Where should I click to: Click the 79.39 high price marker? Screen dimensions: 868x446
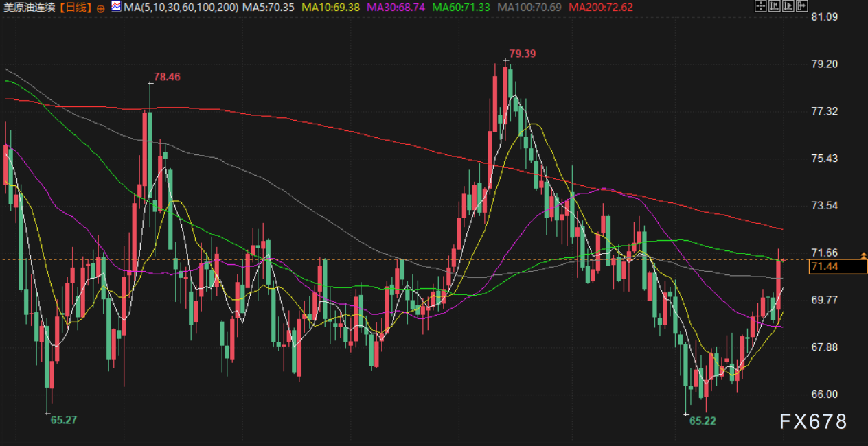tap(523, 54)
